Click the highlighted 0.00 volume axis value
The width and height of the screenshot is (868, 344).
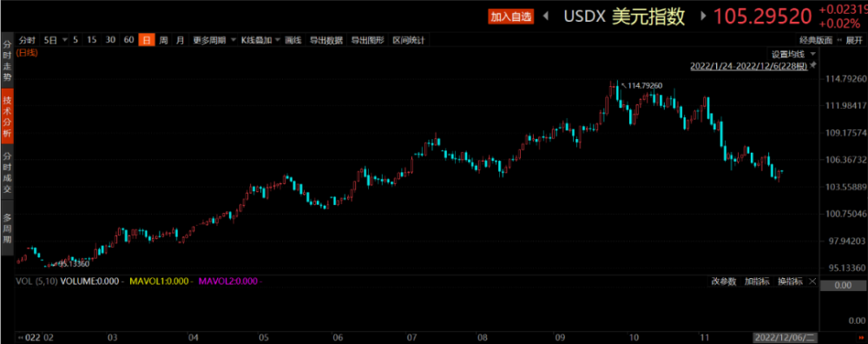click(x=843, y=285)
